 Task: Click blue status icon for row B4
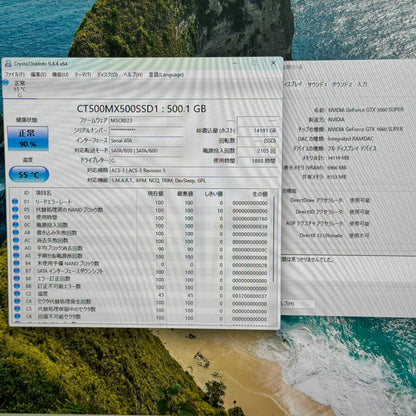[16, 263]
